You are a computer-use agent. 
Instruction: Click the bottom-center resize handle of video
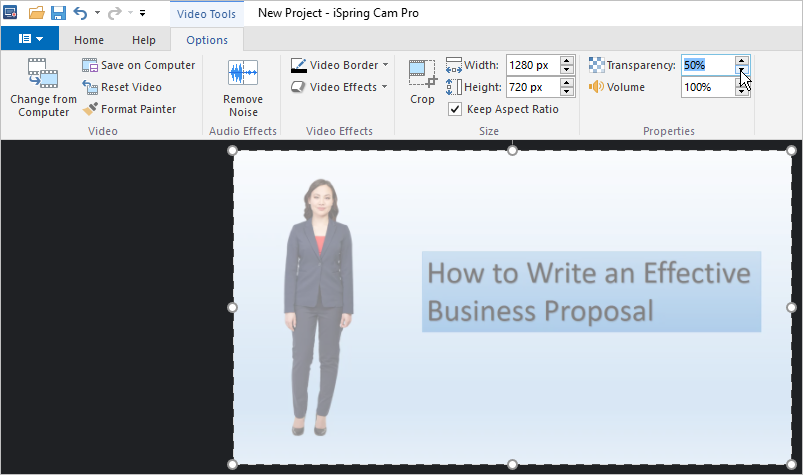512,464
